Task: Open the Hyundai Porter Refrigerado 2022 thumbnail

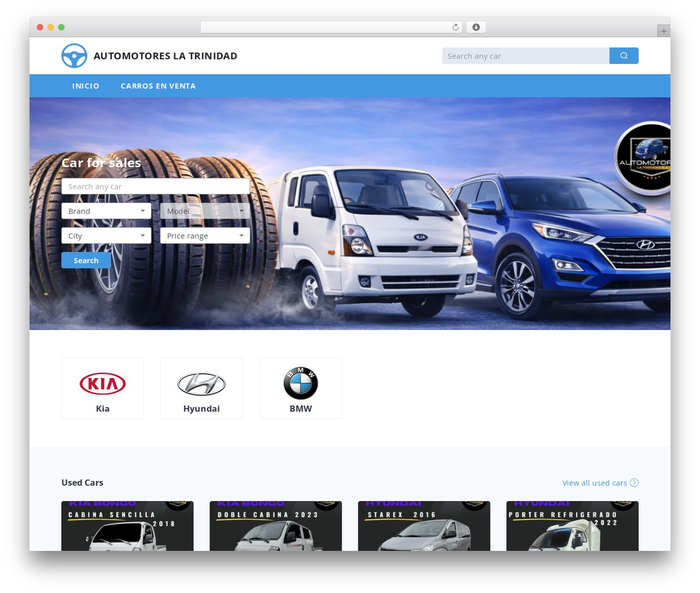Action: pos(573,526)
